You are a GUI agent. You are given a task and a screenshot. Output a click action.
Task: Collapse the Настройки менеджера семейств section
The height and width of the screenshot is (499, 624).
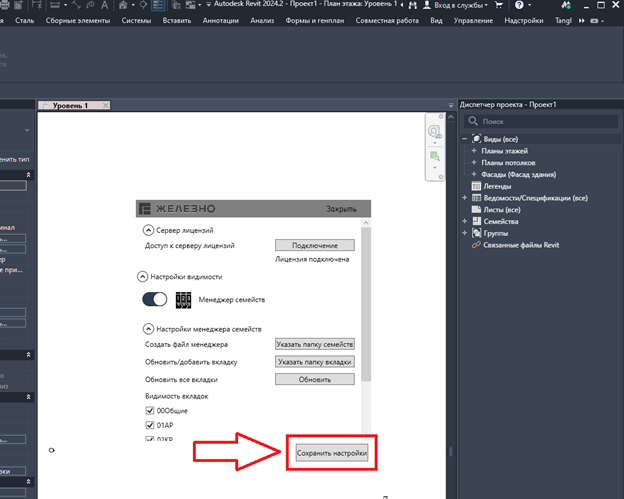148,329
